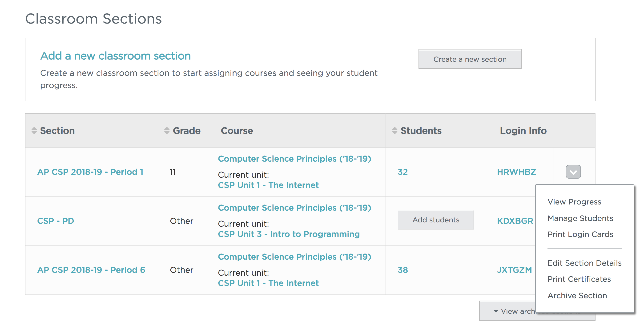
Task: Sort table by Students column arrows
Action: (x=394, y=131)
